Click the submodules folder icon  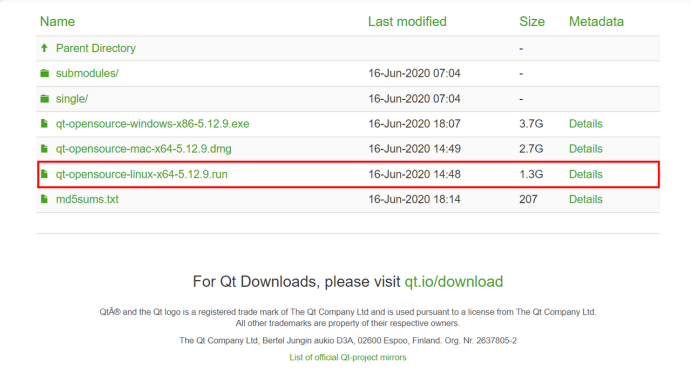tap(45, 73)
